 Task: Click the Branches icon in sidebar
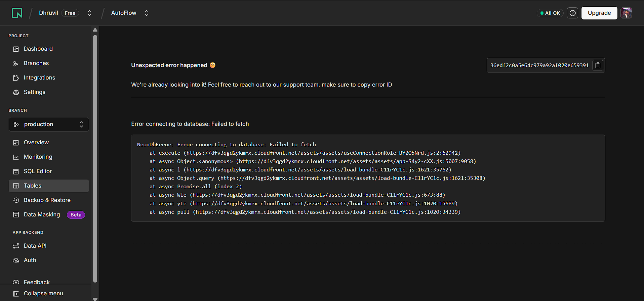click(x=16, y=63)
